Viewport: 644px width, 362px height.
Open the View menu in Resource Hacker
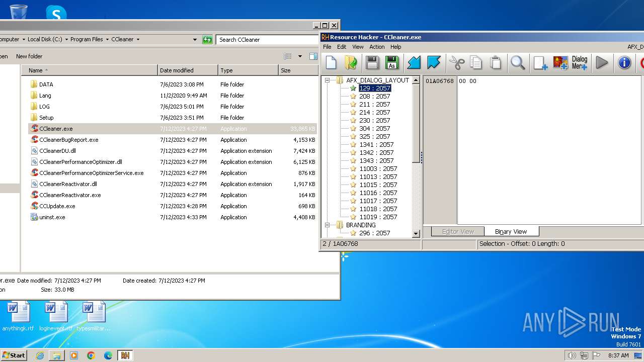pos(358,47)
